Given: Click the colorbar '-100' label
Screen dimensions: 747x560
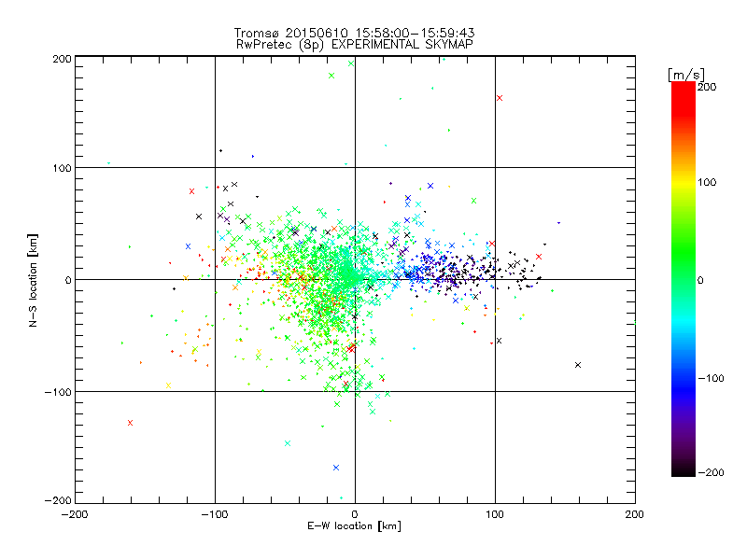Looking at the screenshot, I should point(711,378).
